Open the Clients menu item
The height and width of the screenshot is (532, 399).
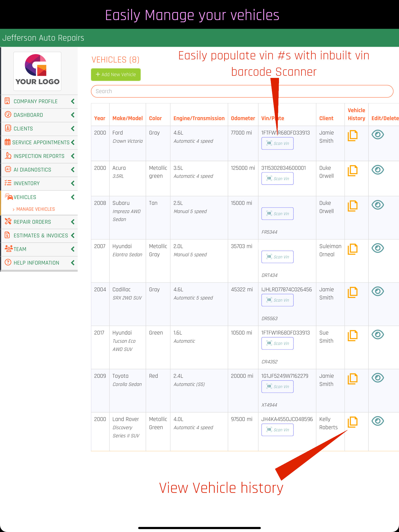[23, 129]
